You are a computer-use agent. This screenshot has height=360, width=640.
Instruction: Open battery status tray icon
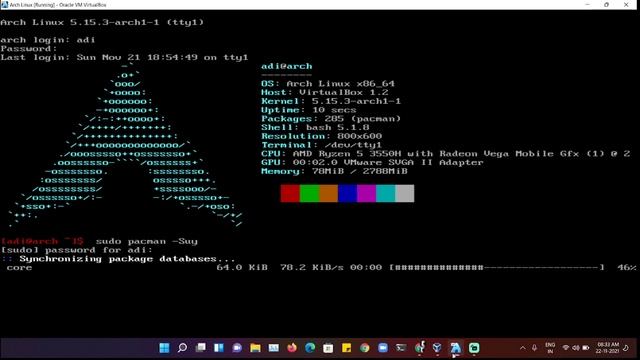click(586, 348)
